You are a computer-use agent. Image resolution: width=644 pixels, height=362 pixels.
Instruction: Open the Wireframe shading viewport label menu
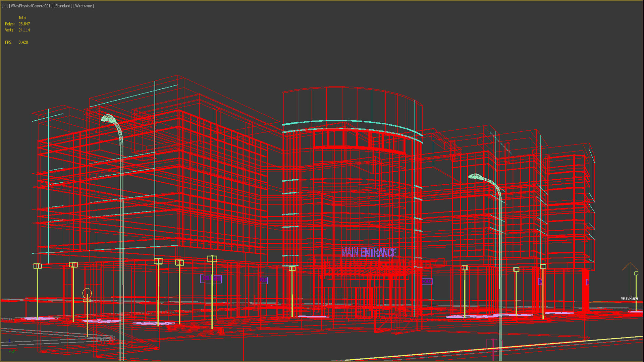coord(84,6)
